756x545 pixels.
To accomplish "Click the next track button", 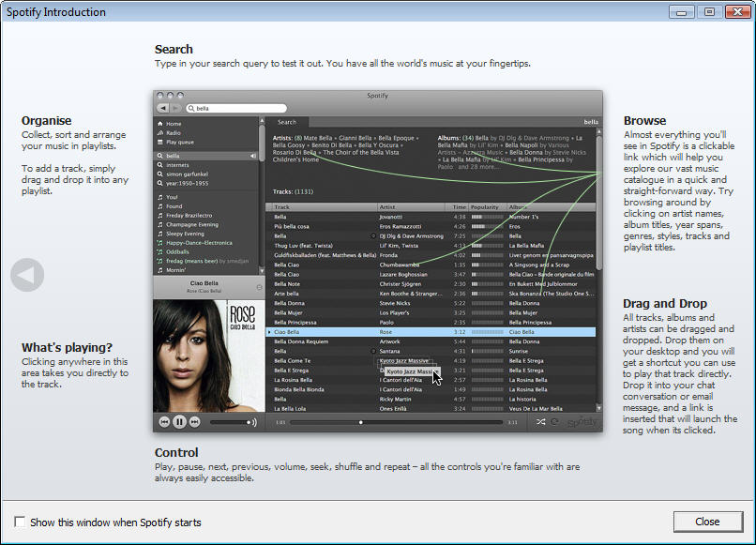I will [195, 422].
